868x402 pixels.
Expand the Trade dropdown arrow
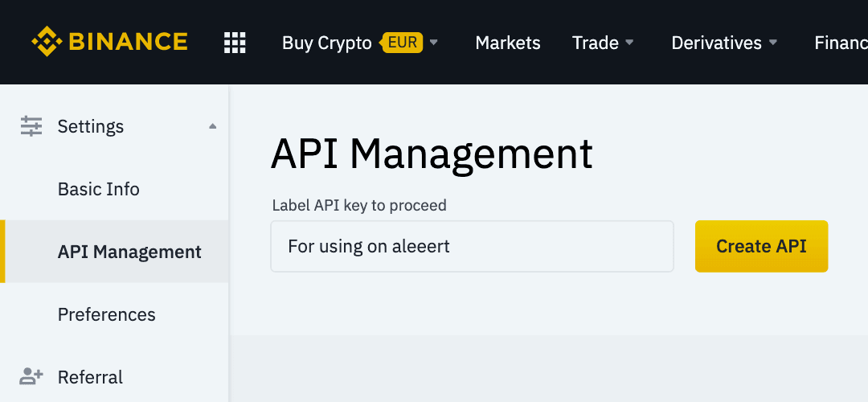point(630,43)
